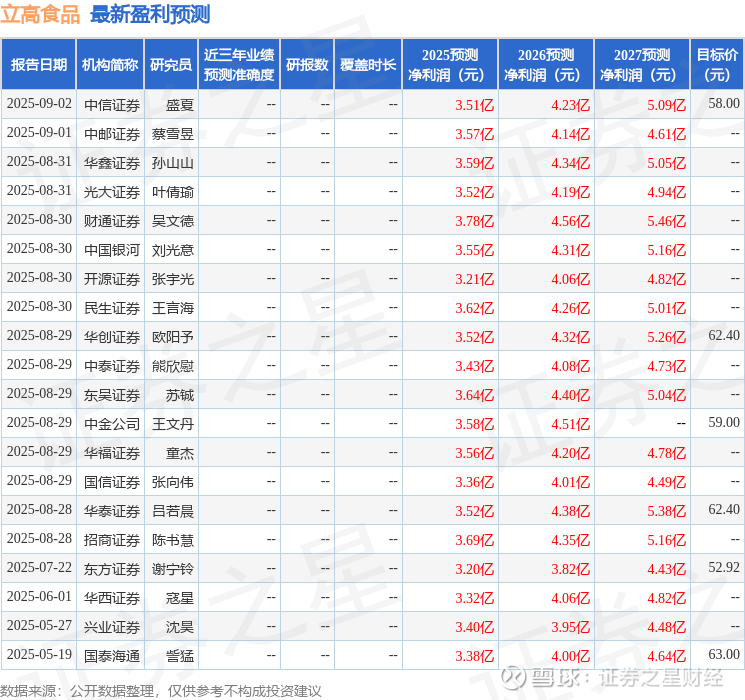Screen dimensions: 745x700
Task: Click analyst name 王文丹
Action: point(173,424)
